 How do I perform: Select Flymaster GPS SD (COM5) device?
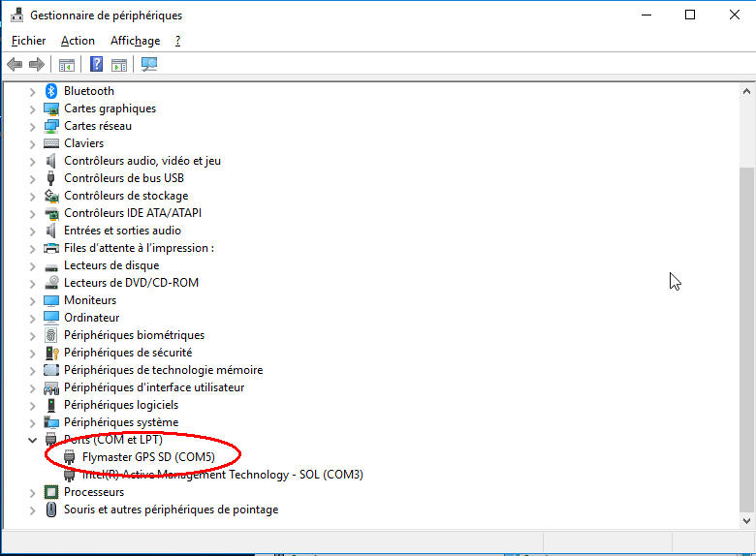click(x=148, y=457)
